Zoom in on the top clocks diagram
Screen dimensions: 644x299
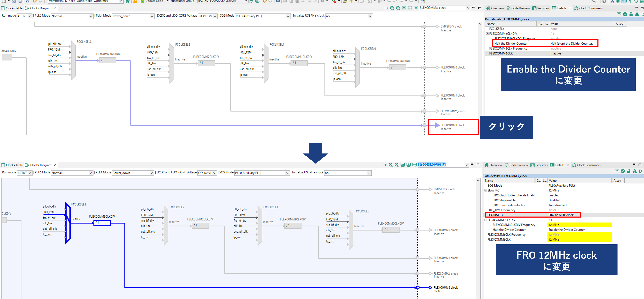[x=392, y=8]
